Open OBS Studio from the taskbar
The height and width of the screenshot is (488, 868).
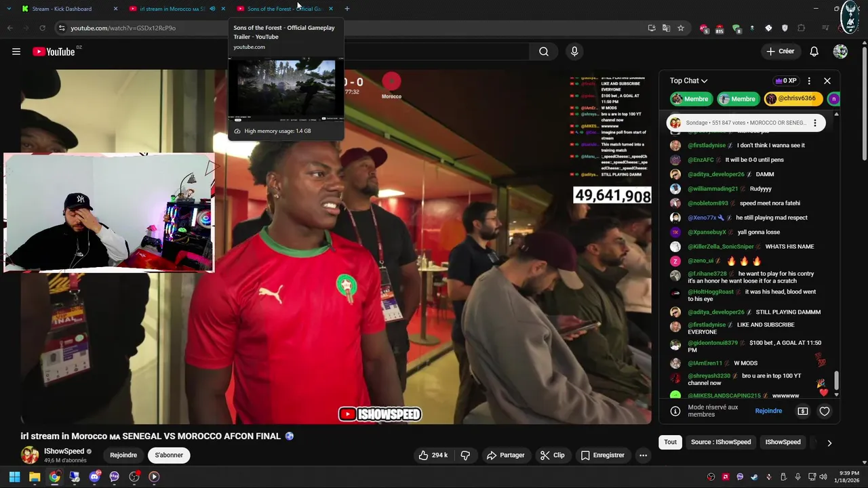pos(134,476)
